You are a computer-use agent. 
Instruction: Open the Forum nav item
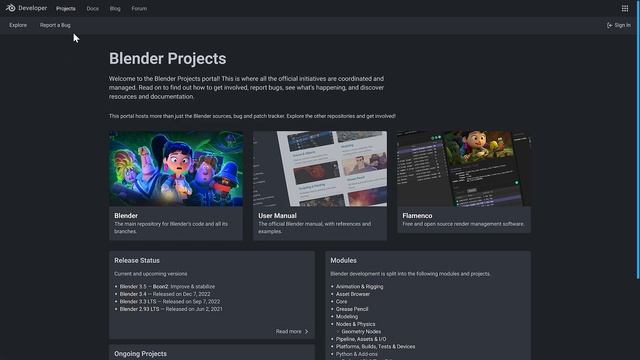click(139, 9)
